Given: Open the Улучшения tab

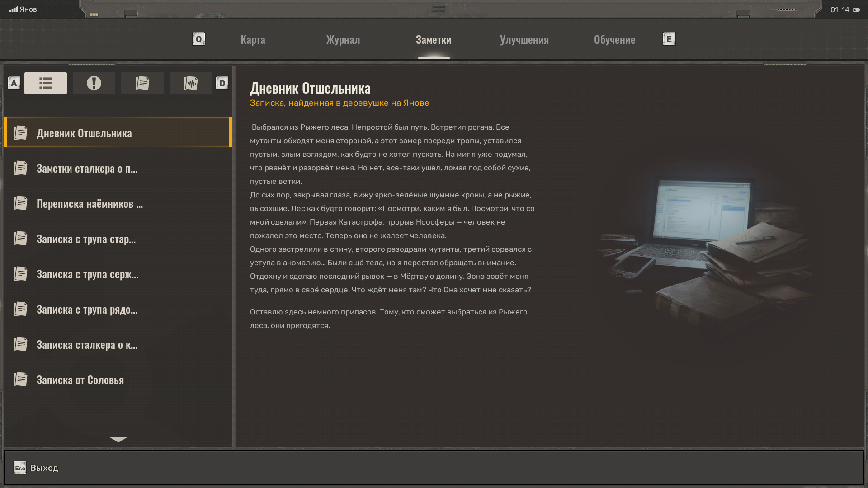Looking at the screenshot, I should (524, 40).
